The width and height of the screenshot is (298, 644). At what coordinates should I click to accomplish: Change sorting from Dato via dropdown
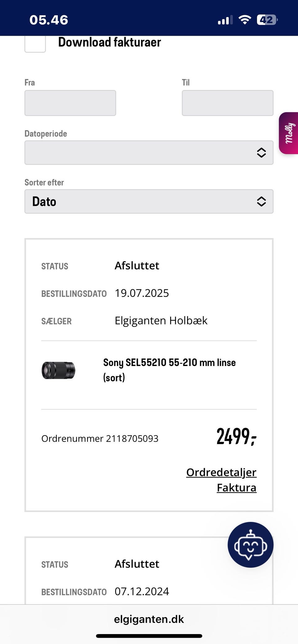click(x=149, y=201)
